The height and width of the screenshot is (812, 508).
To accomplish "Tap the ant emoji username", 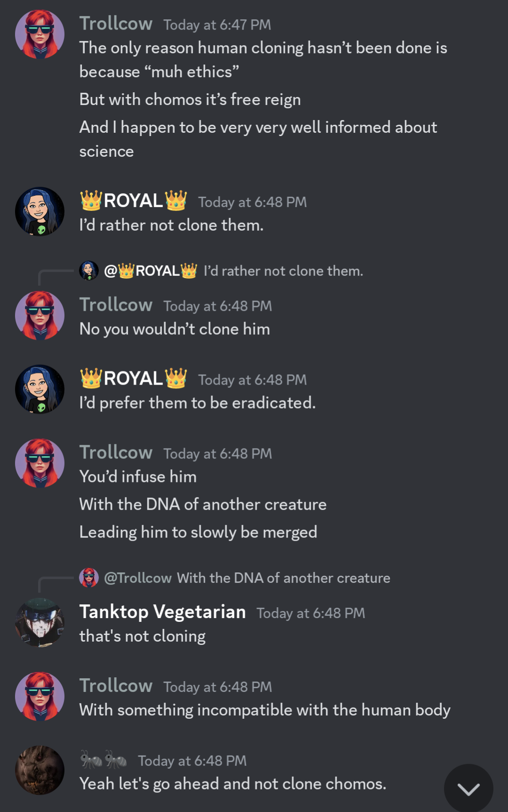I will (x=104, y=760).
